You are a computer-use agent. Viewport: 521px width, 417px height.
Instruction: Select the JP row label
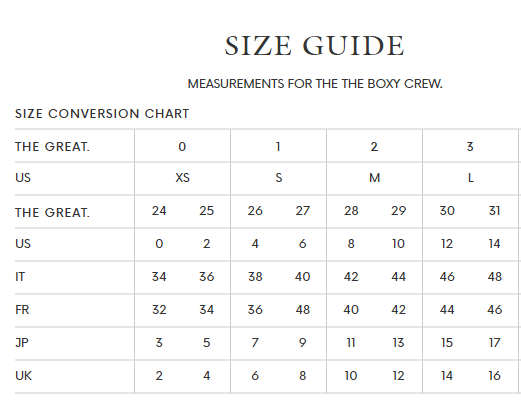click(22, 343)
